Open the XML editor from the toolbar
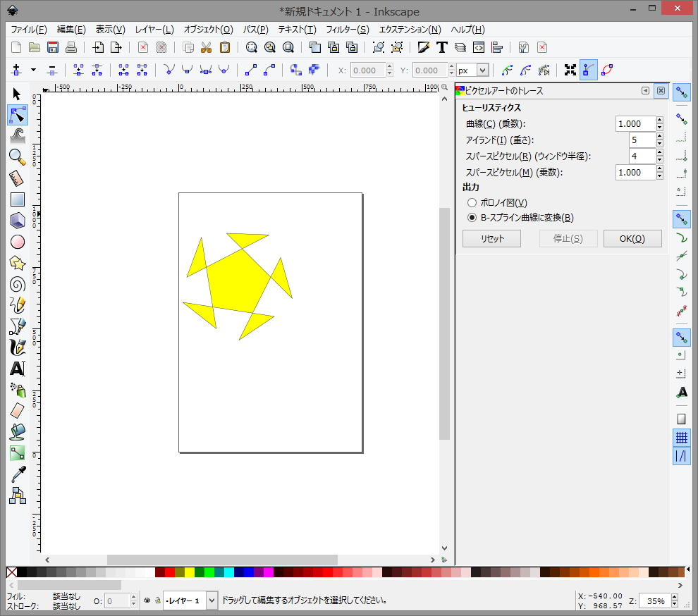The height and width of the screenshot is (616, 698). [x=479, y=47]
